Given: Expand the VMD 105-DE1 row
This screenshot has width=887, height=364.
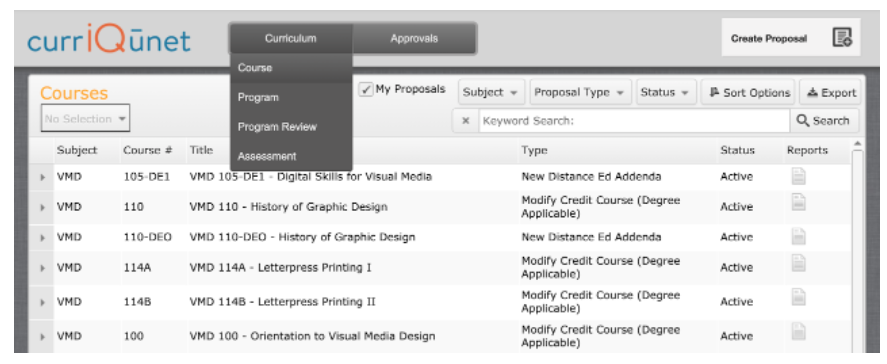Looking at the screenshot, I should tap(42, 177).
